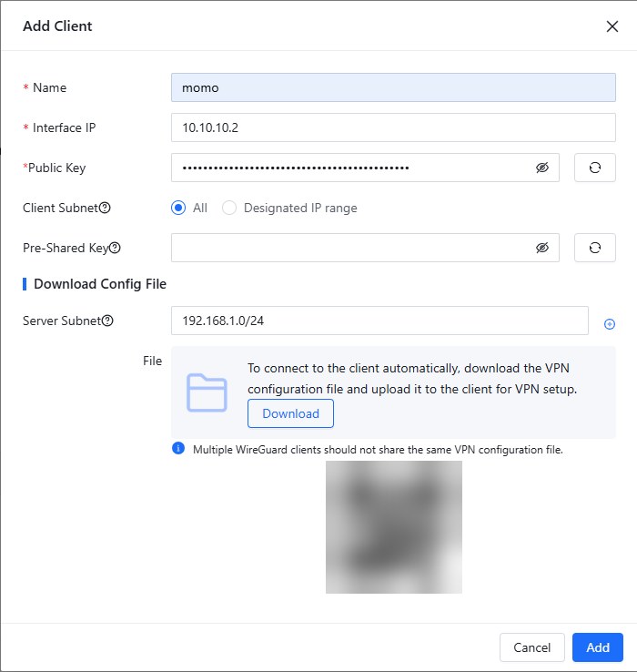The height and width of the screenshot is (672, 637).
Task: Select Designated IP range option
Action: 229,208
